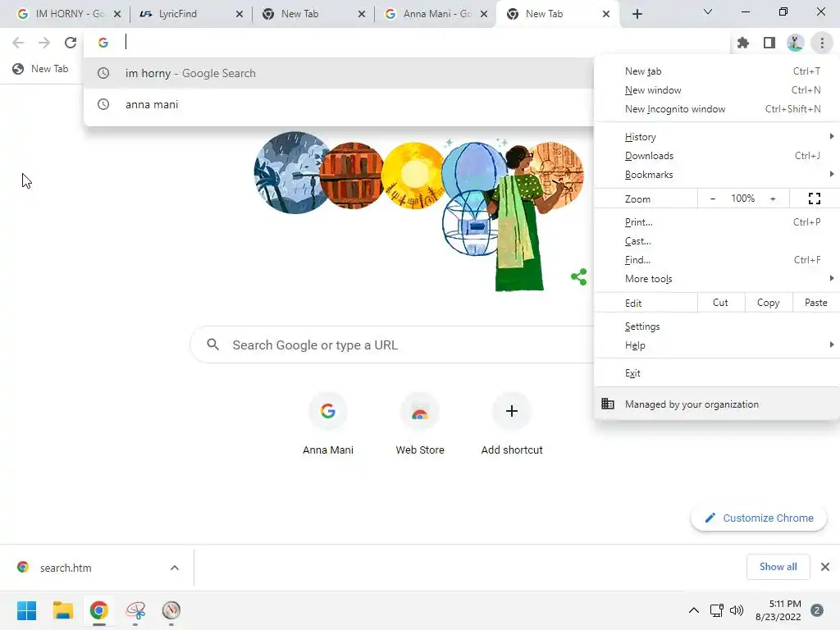
Task: Click the three-dot Chrome menu button
Action: (x=822, y=43)
